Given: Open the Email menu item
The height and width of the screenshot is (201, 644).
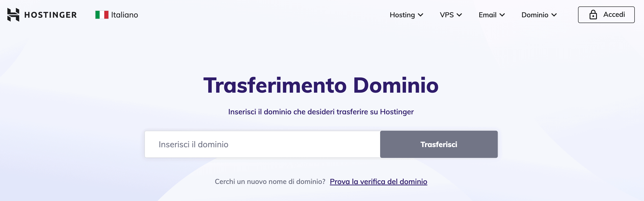Looking at the screenshot, I should pyautogui.click(x=487, y=15).
